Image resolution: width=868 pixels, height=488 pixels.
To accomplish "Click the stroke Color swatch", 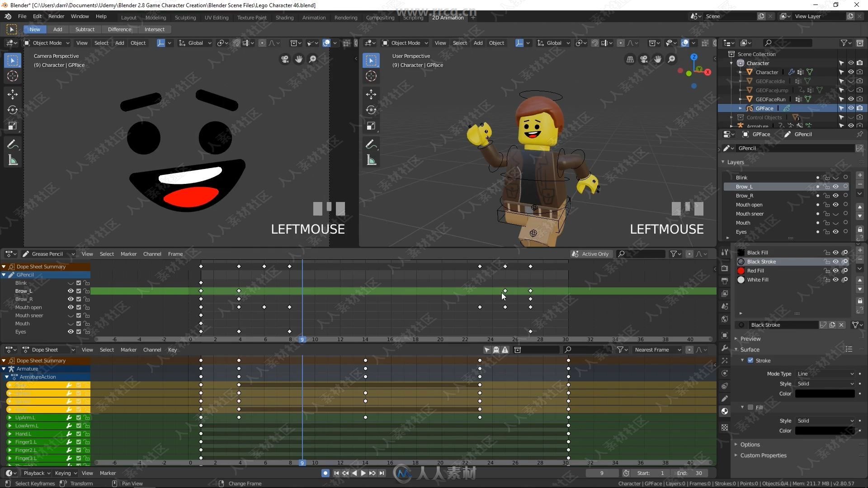I will coord(825,394).
